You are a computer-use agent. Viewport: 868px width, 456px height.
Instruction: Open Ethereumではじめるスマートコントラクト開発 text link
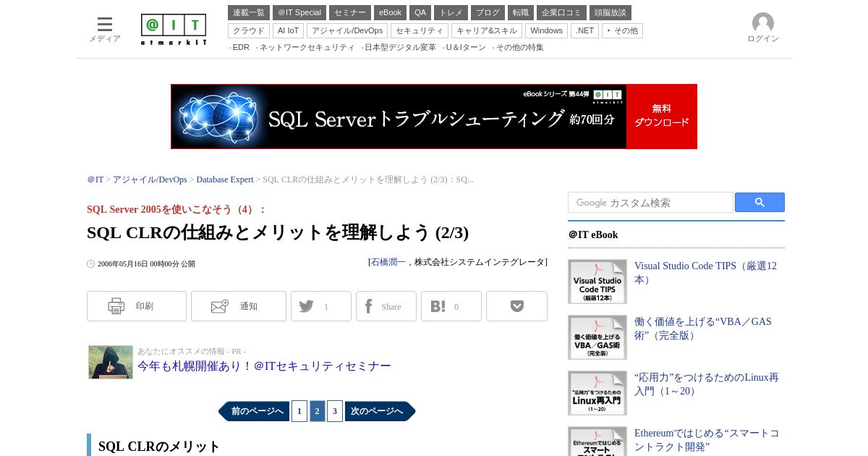(707, 440)
